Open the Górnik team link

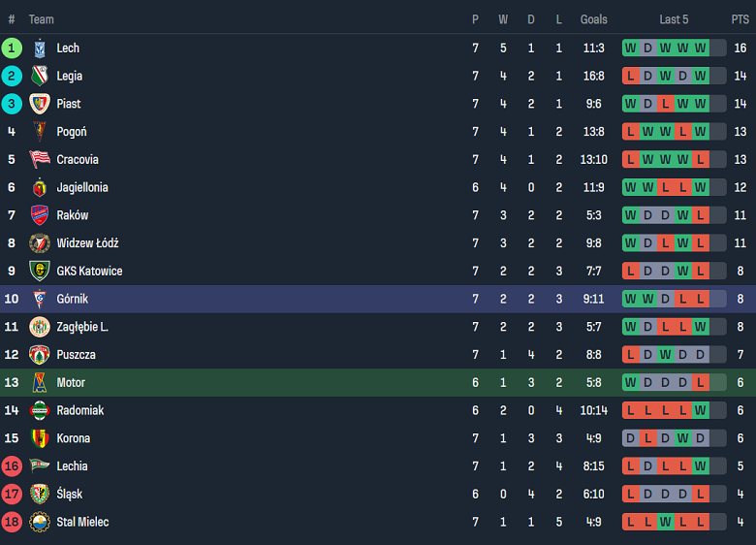pyautogui.click(x=73, y=299)
